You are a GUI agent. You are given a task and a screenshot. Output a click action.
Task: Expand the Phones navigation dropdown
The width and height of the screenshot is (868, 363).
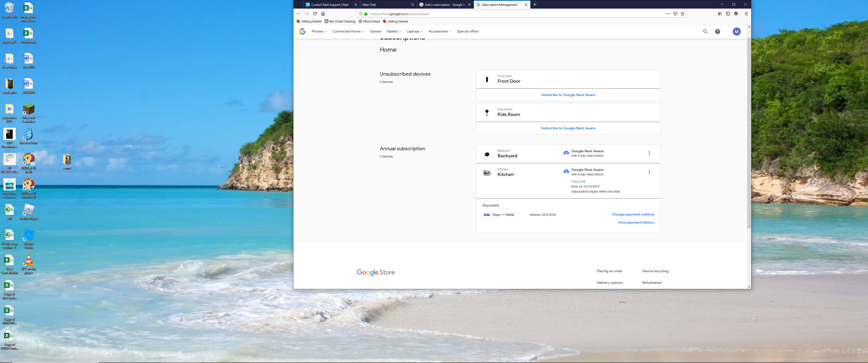click(319, 31)
